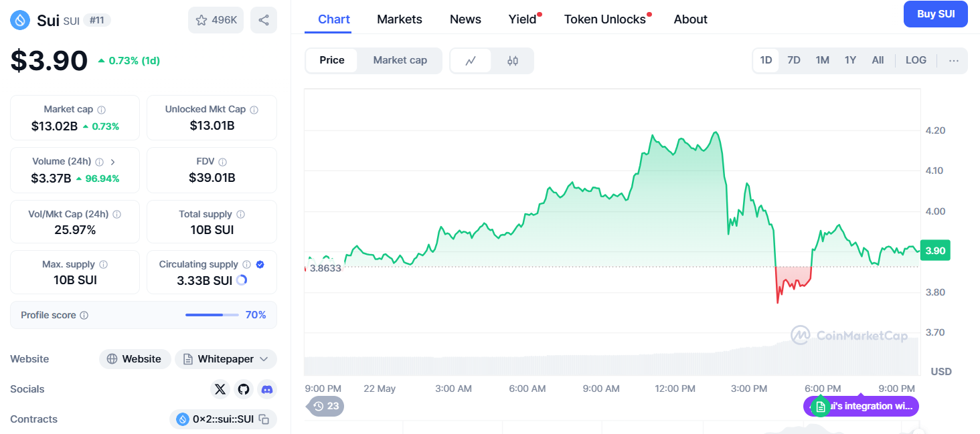Click the $13.02B market cap value
This screenshot has width=980, height=434.
[54, 126]
